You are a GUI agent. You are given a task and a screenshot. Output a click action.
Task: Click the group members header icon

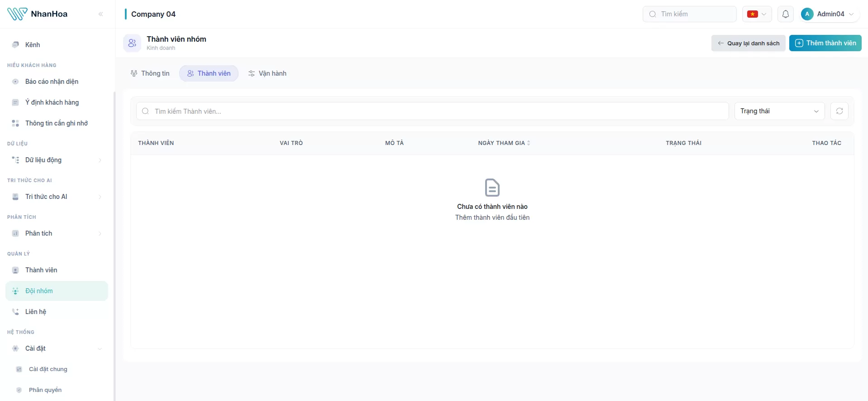click(x=132, y=43)
